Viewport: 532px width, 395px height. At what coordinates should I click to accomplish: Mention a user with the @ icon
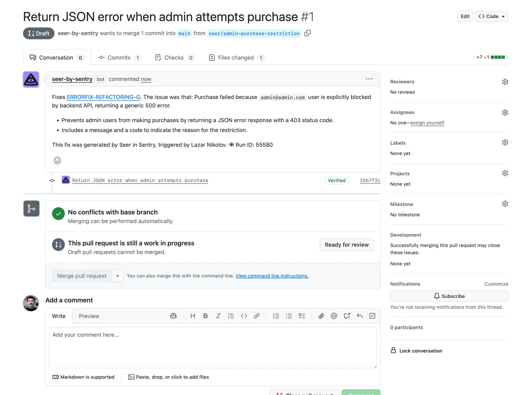(x=334, y=316)
